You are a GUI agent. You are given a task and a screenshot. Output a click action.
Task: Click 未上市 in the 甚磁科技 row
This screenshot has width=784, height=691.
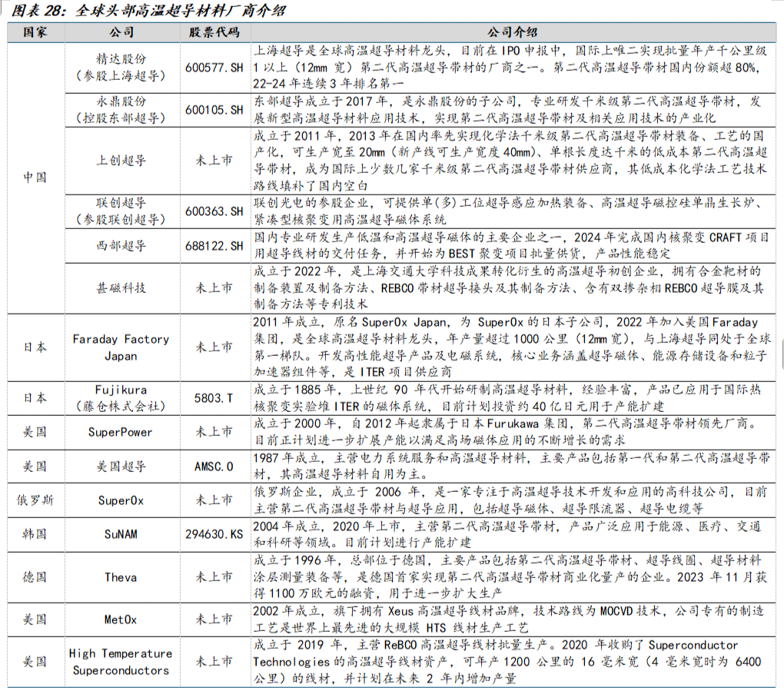click(214, 288)
